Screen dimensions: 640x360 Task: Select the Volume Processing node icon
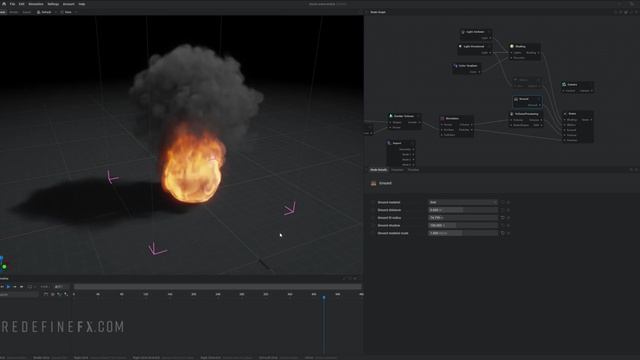512,114
